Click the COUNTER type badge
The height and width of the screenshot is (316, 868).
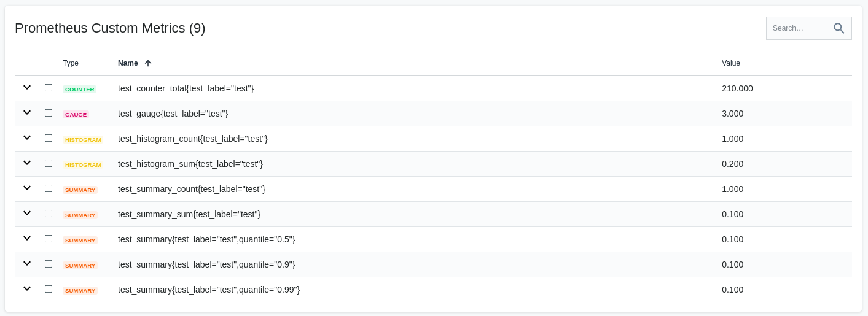(x=79, y=90)
